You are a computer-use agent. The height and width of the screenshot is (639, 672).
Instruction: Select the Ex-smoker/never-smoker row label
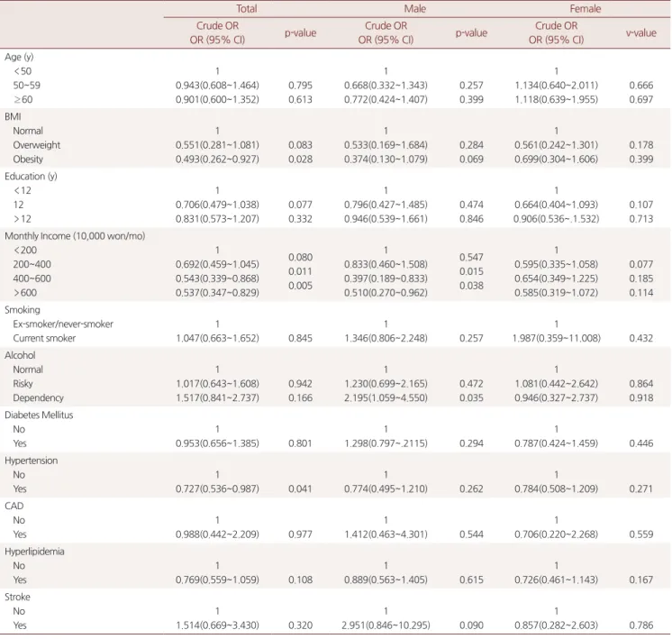click(63, 324)
